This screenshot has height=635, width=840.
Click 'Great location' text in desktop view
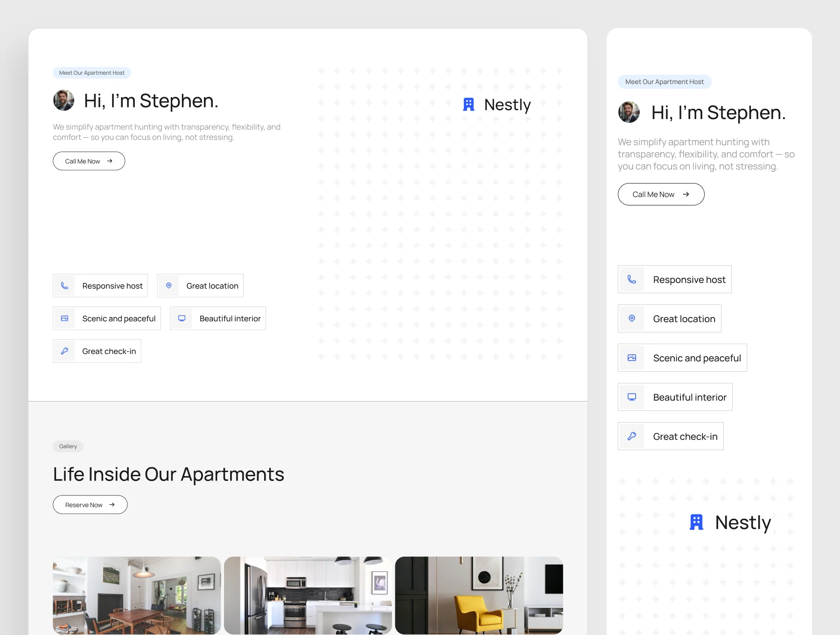(212, 286)
